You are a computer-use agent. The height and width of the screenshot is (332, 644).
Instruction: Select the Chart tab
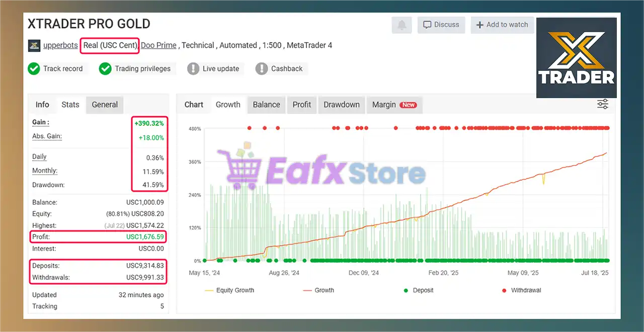point(194,105)
